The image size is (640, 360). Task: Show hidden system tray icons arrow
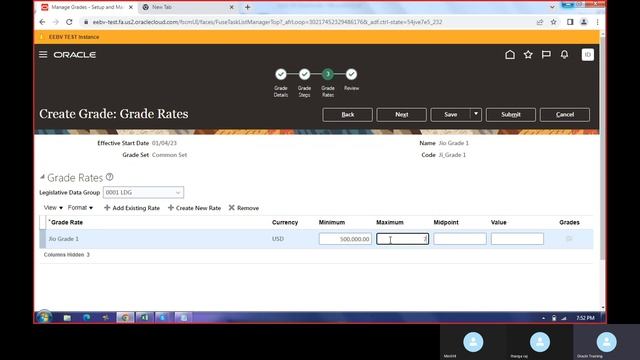(x=543, y=318)
